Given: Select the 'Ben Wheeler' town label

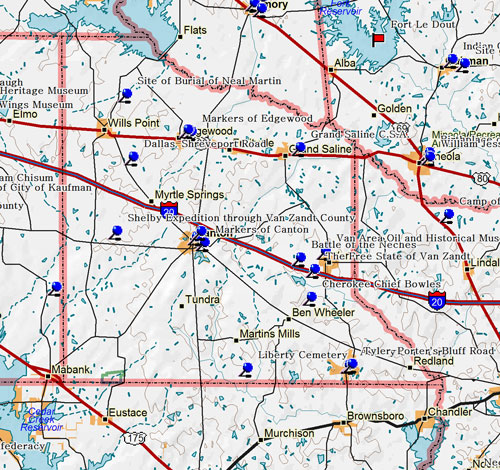Looking at the screenshot, I should tap(323, 312).
